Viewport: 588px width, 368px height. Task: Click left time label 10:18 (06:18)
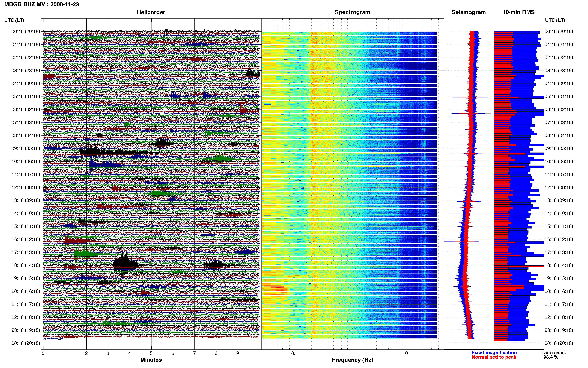point(26,161)
